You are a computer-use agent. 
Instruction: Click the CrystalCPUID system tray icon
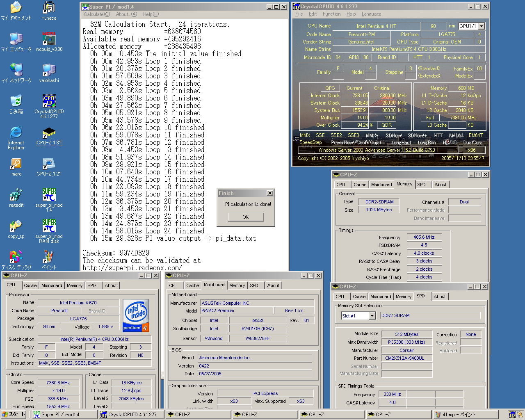[512, 415]
